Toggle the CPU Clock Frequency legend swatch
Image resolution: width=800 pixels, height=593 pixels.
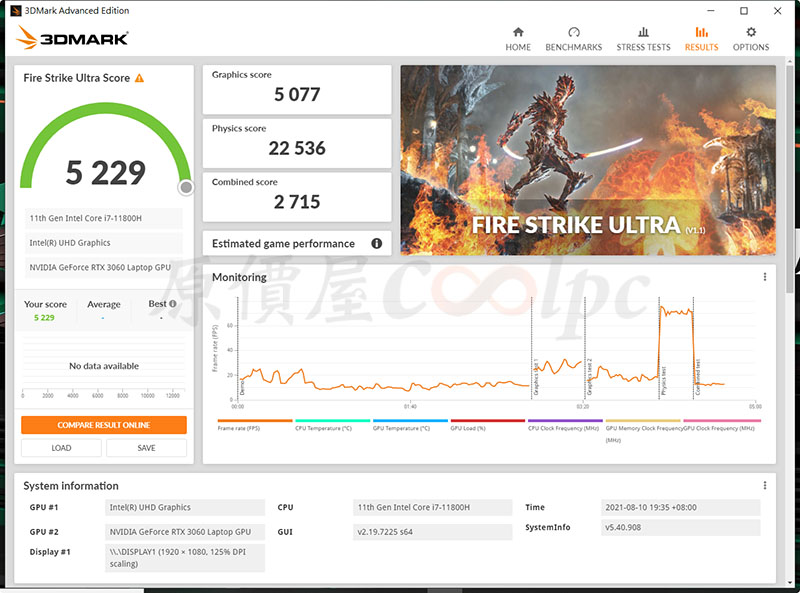click(x=565, y=421)
